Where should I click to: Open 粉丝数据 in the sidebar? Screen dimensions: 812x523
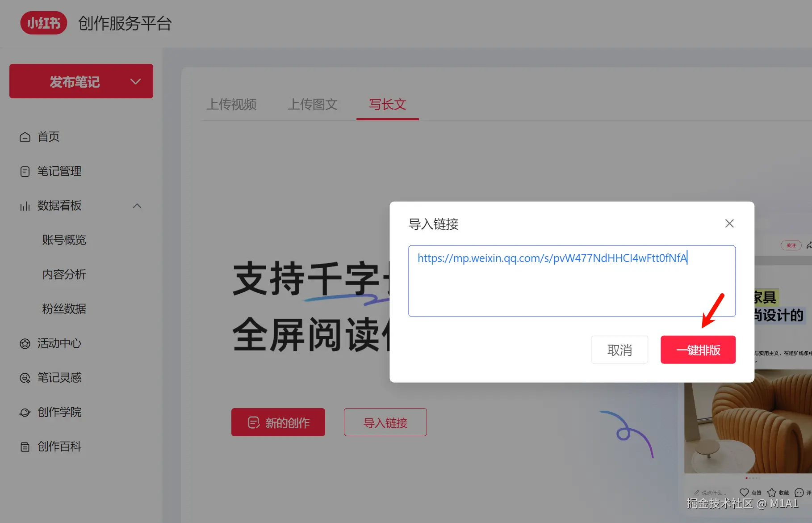click(x=64, y=309)
